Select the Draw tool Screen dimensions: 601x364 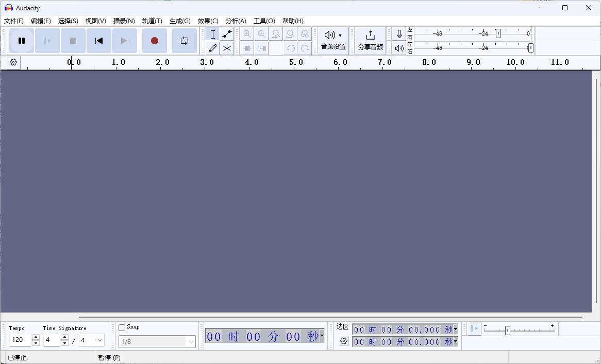(212, 48)
